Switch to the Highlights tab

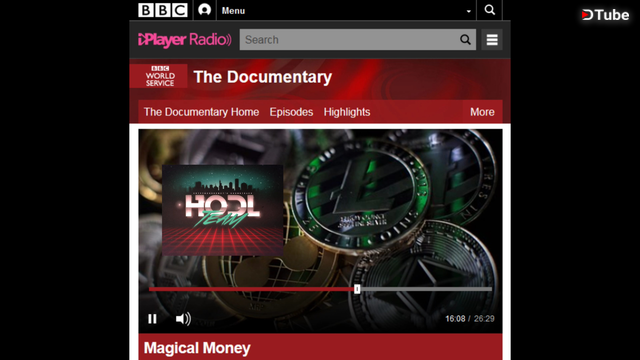coord(347,112)
